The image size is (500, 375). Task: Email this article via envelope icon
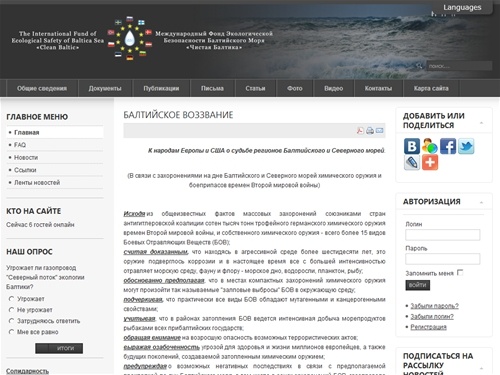pos(379,131)
